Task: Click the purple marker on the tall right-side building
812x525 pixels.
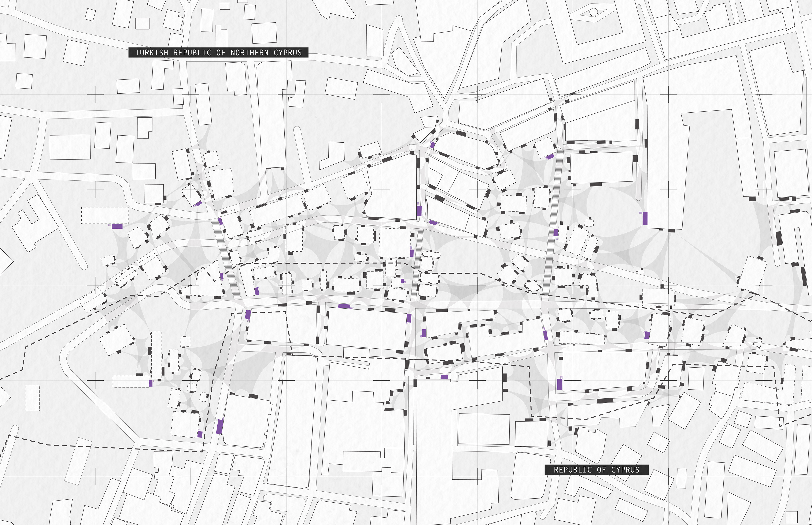Action: [645, 218]
